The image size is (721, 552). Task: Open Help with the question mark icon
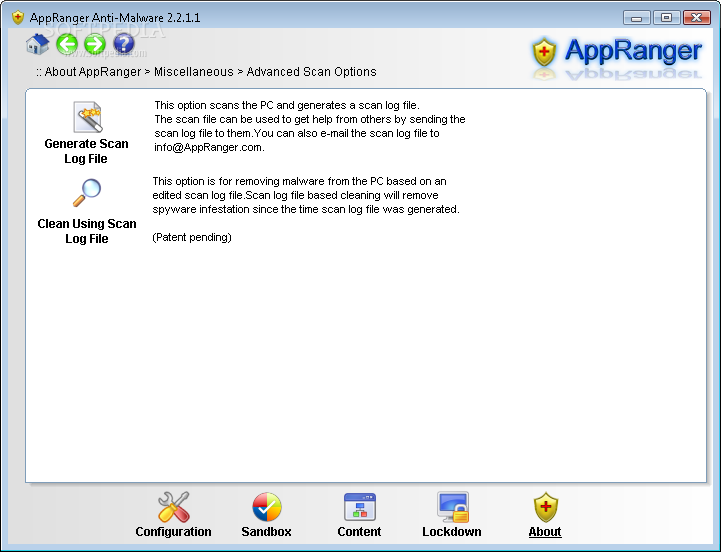pyautogui.click(x=124, y=44)
